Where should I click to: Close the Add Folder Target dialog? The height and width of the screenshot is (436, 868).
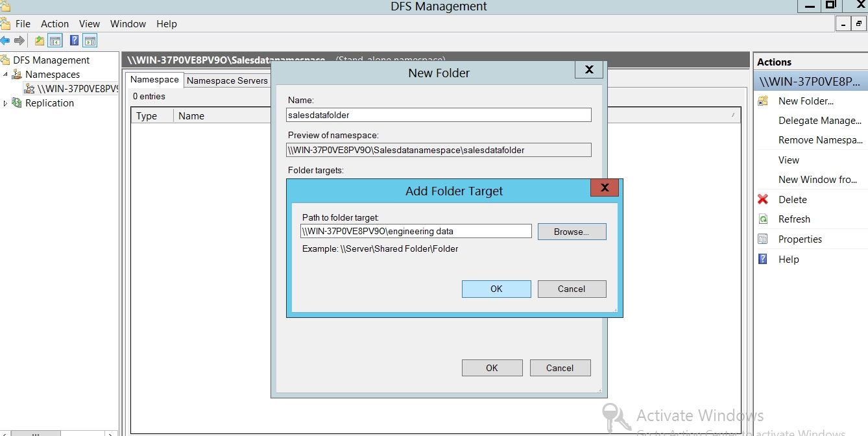tap(604, 188)
